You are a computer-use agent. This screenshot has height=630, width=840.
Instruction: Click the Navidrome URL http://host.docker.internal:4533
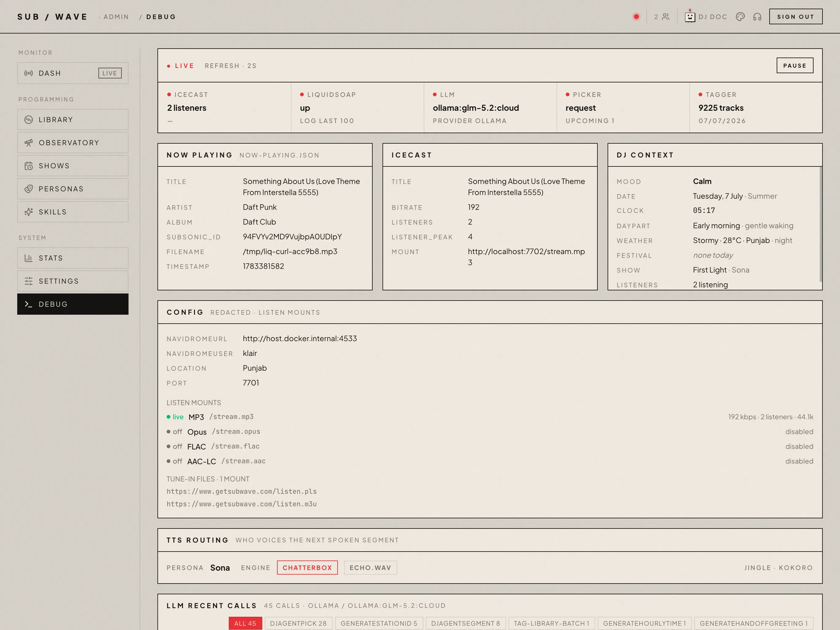(x=300, y=339)
